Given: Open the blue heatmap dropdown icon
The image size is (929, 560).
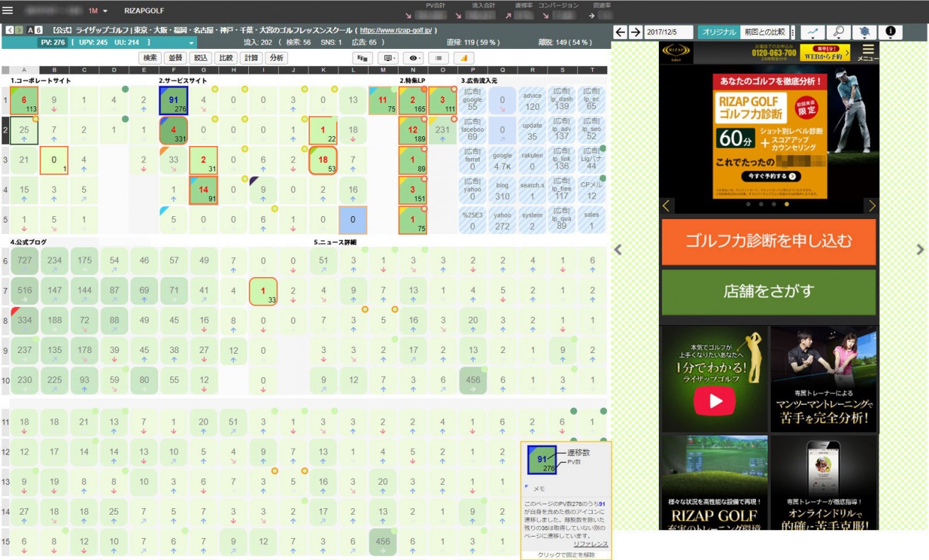Looking at the screenshot, I should (864, 32).
